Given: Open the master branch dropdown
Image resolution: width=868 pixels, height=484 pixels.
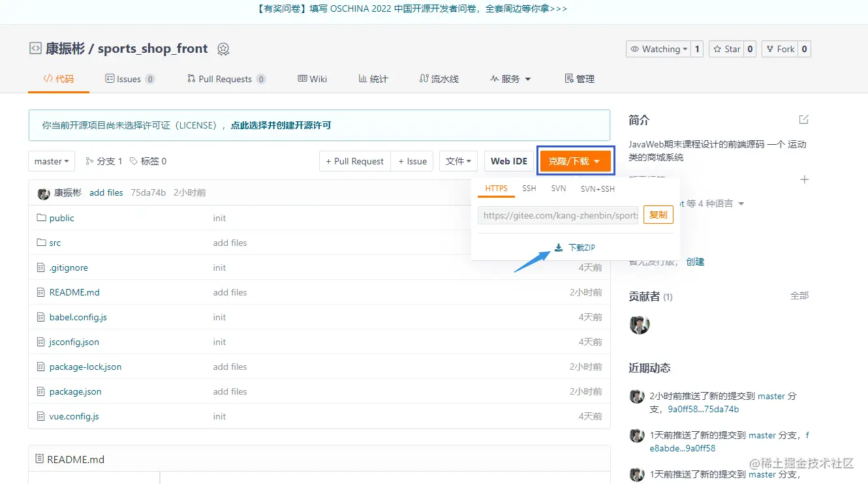Looking at the screenshot, I should [x=52, y=161].
